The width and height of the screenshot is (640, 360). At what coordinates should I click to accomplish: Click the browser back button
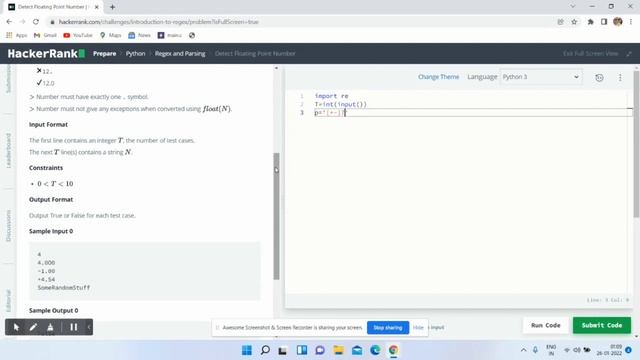tap(9, 22)
